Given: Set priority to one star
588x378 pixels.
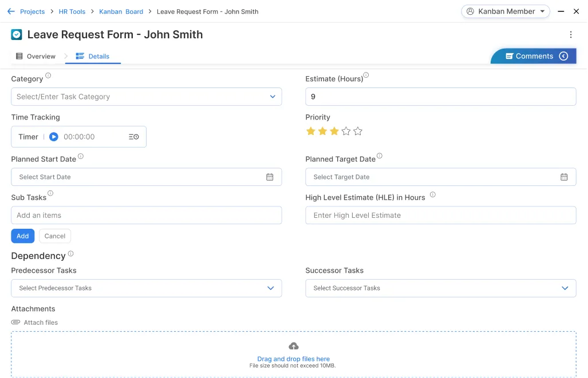Looking at the screenshot, I should tap(311, 132).
